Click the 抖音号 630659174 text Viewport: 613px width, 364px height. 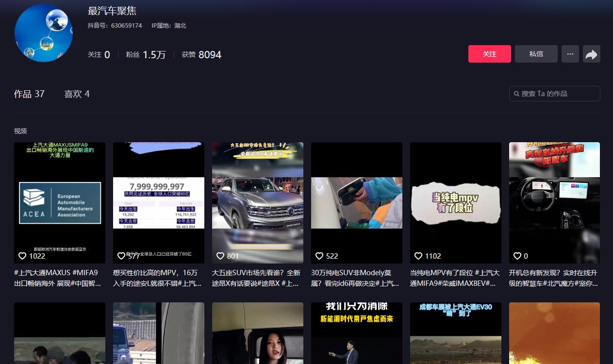[x=115, y=25]
